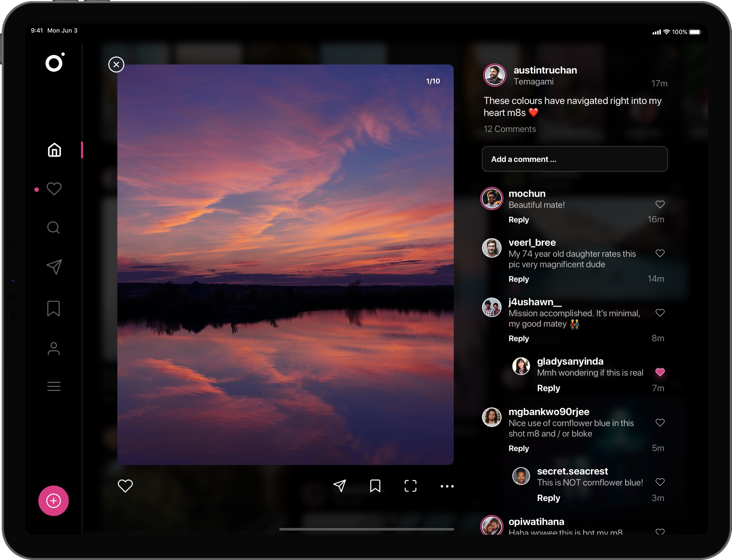Screen dimensions: 732x560
Task: Save the photo with bookmark below image
Action: pos(375,486)
